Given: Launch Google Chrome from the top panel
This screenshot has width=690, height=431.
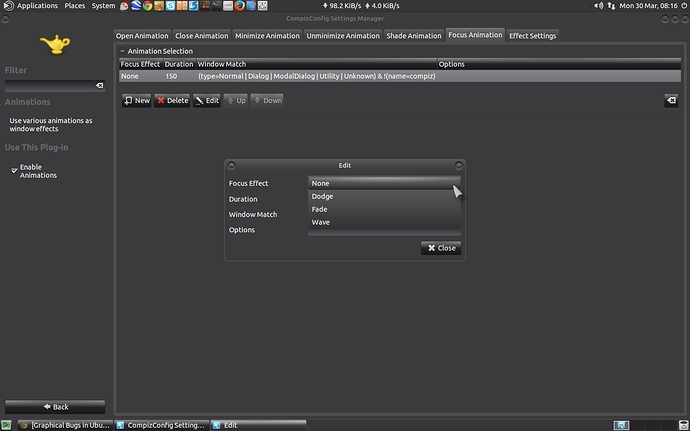Looking at the screenshot, I should point(147,6).
